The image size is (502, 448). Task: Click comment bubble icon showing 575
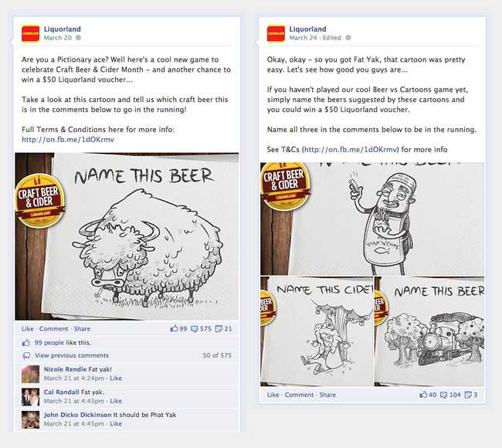coord(195,329)
